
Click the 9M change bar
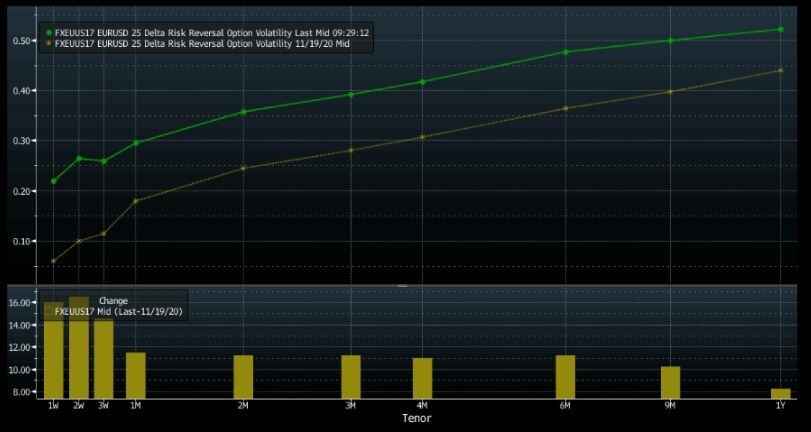(671, 382)
